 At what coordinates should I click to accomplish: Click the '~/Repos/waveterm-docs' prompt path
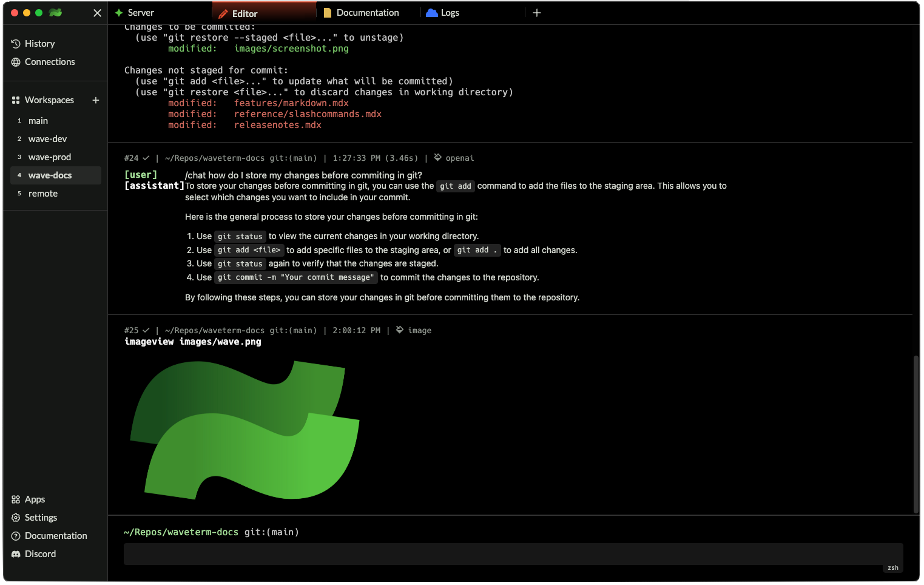[181, 532]
